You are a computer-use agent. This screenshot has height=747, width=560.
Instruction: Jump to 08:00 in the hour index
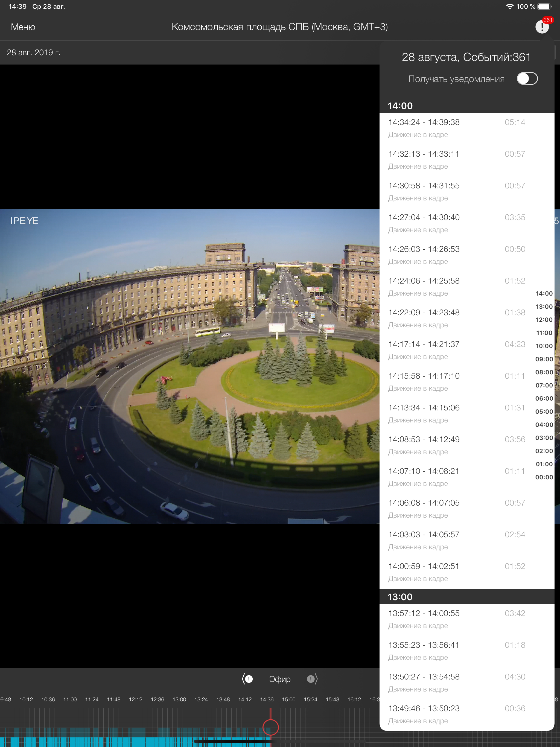pos(544,372)
